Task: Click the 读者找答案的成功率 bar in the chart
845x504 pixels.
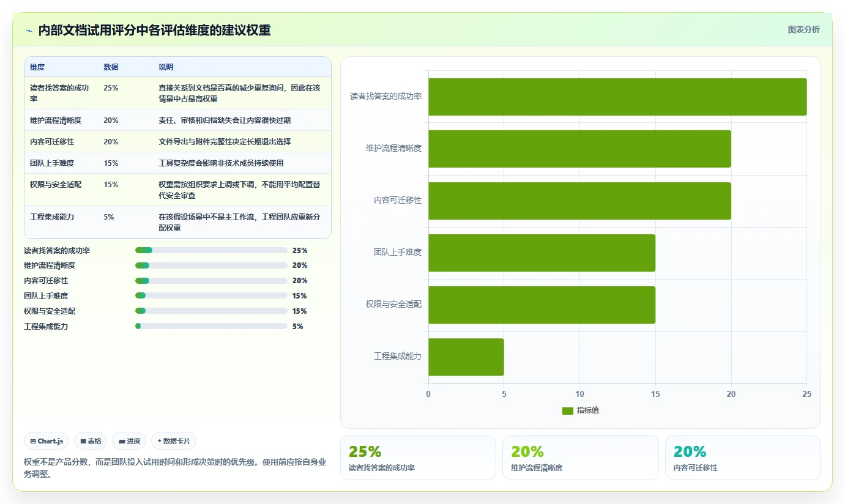Action: point(617,97)
